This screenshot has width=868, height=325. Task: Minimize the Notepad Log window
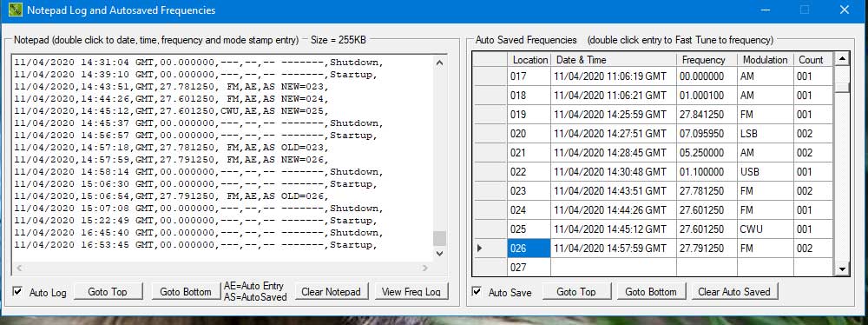pyautogui.click(x=766, y=10)
